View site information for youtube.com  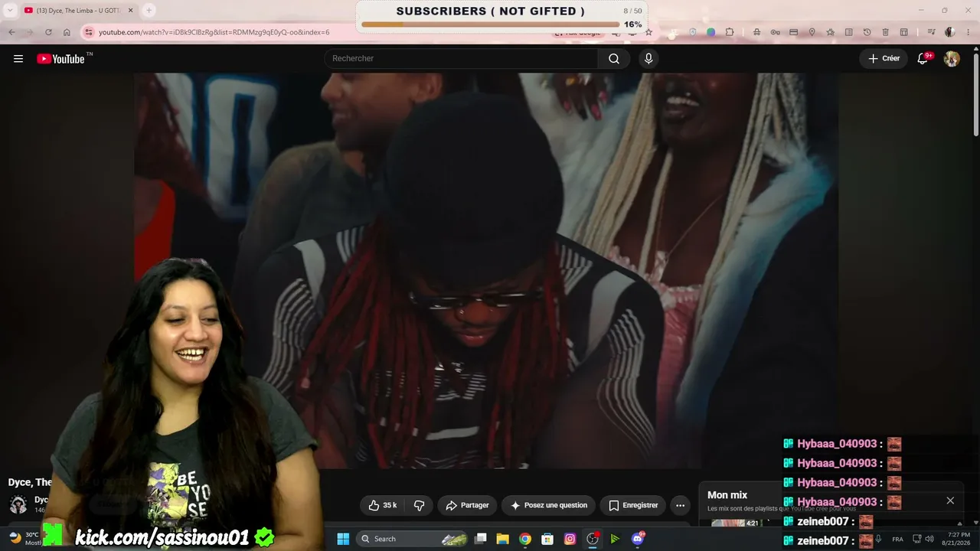point(89,32)
